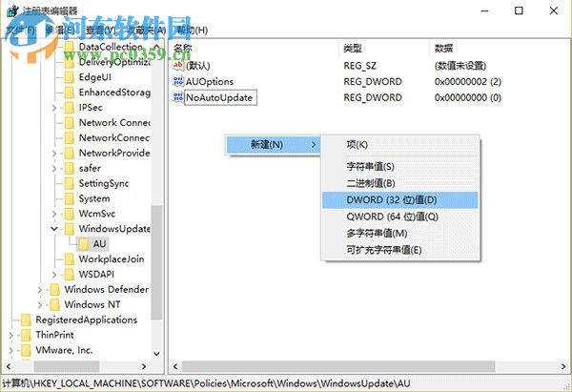Click the value pane scroll right arrow
The width and height of the screenshot is (572, 392).
pos(563,366)
